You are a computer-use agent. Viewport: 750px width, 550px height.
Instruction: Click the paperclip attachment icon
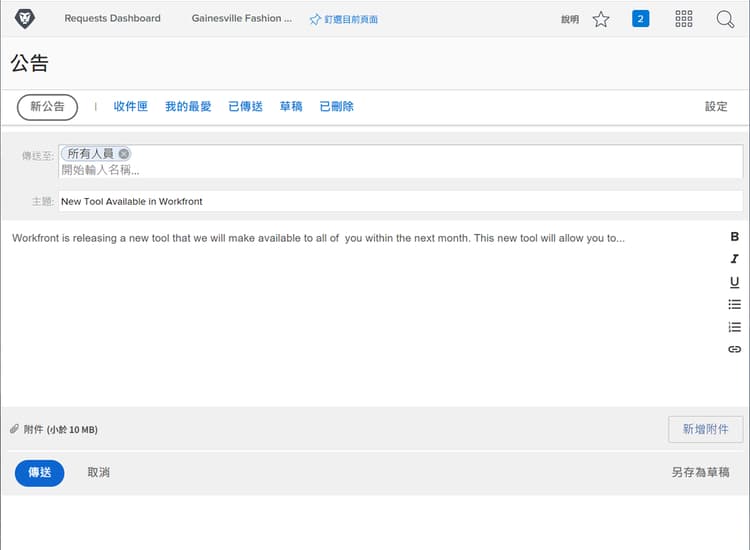point(14,429)
